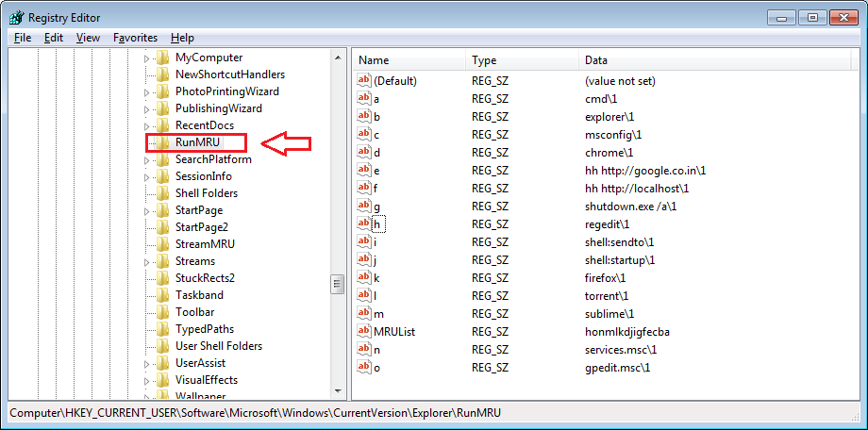
Task: Expand the VisualEffects tree node
Action: pyautogui.click(x=146, y=381)
